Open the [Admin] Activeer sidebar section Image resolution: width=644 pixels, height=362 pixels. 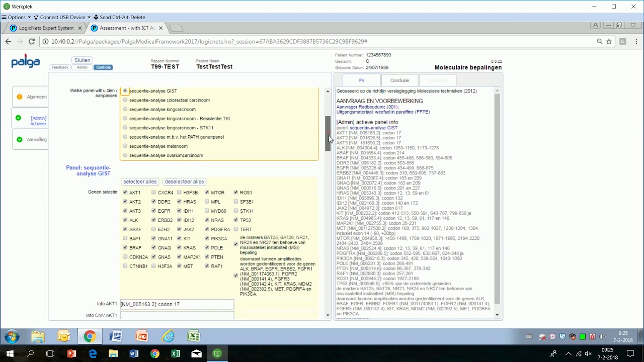coord(31,118)
